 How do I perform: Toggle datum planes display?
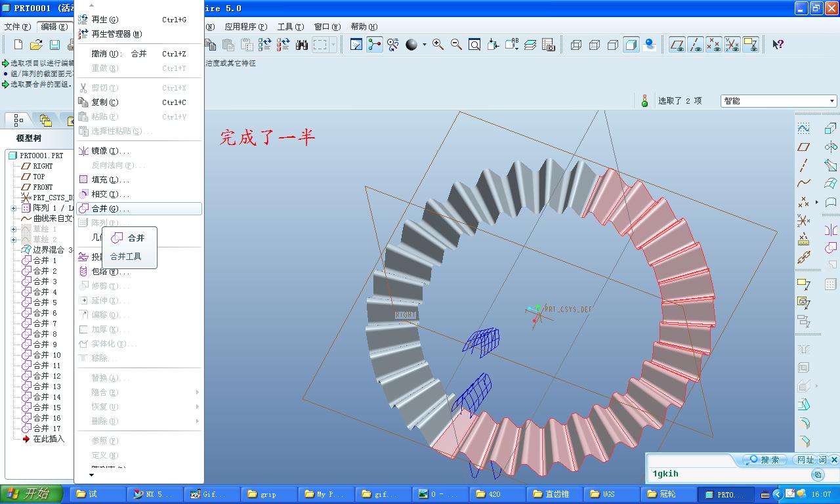pyautogui.click(x=677, y=45)
